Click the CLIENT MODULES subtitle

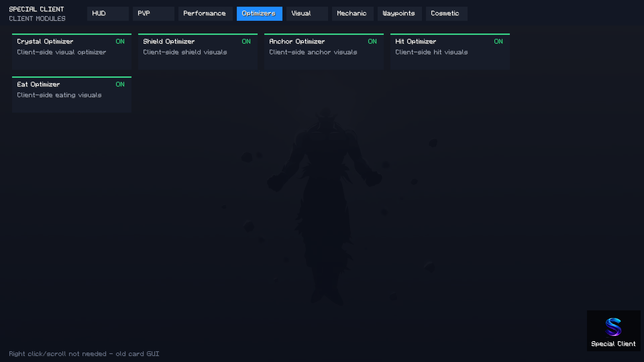pyautogui.click(x=37, y=19)
